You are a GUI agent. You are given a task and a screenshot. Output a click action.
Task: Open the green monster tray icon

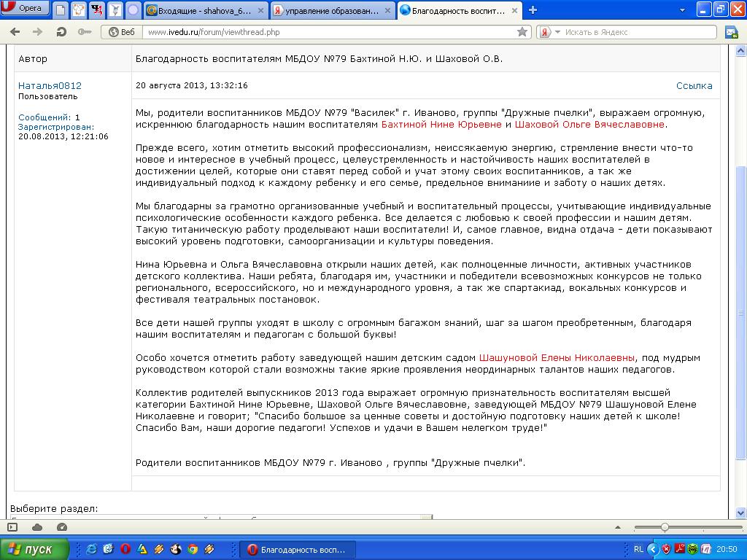[693, 549]
